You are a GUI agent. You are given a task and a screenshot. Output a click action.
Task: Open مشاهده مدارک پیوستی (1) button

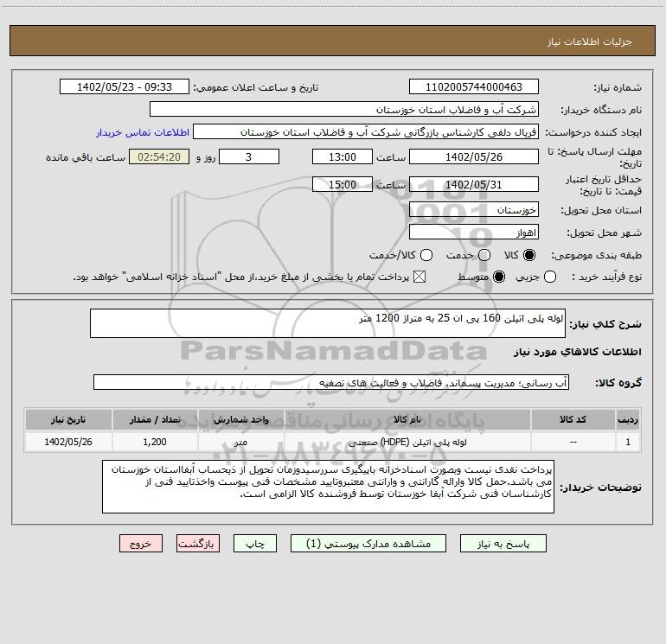[368, 544]
